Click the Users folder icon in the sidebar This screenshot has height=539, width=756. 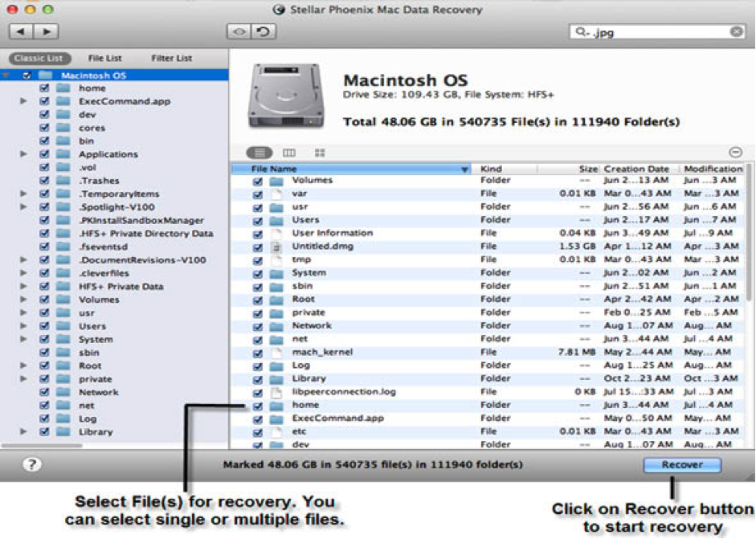tap(63, 326)
